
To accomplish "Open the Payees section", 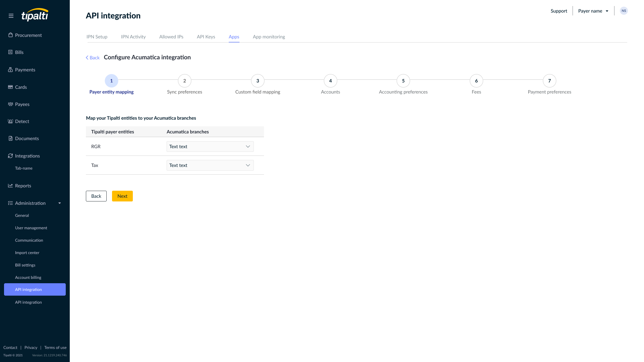I will point(22,104).
